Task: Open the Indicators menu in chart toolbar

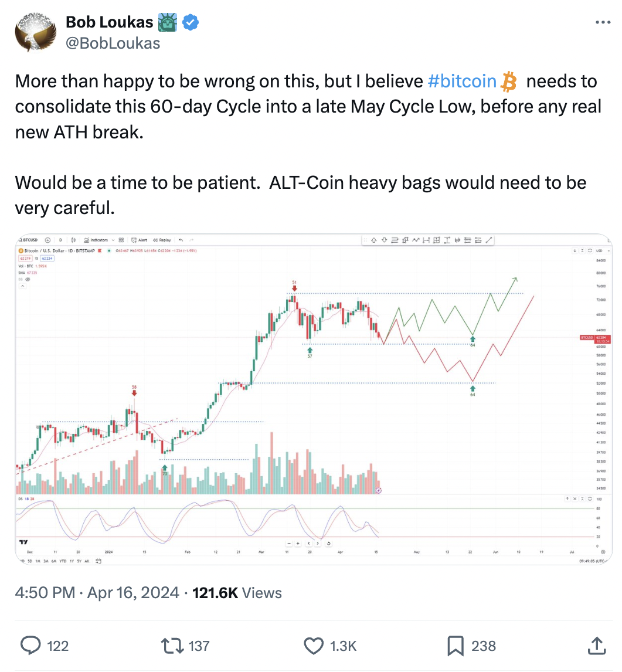Action: pos(96,240)
